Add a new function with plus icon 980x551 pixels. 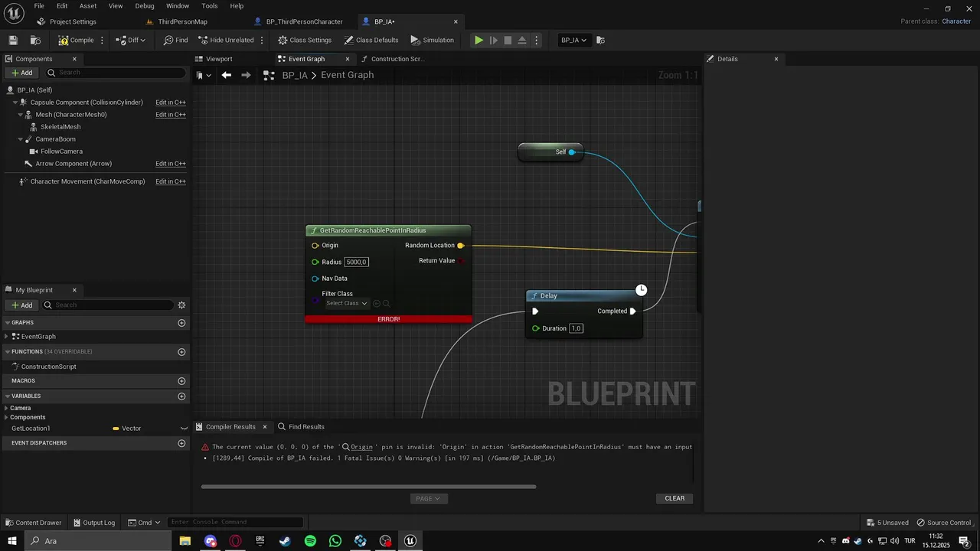pyautogui.click(x=181, y=352)
